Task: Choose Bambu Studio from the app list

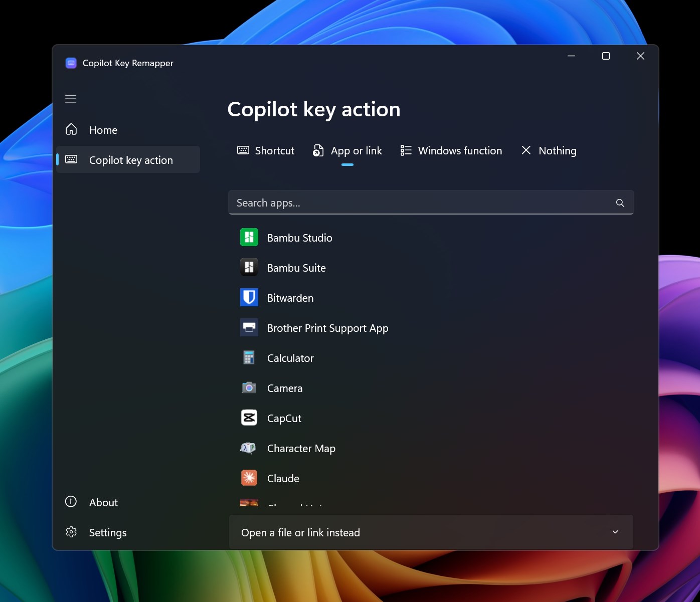Action: click(431, 238)
